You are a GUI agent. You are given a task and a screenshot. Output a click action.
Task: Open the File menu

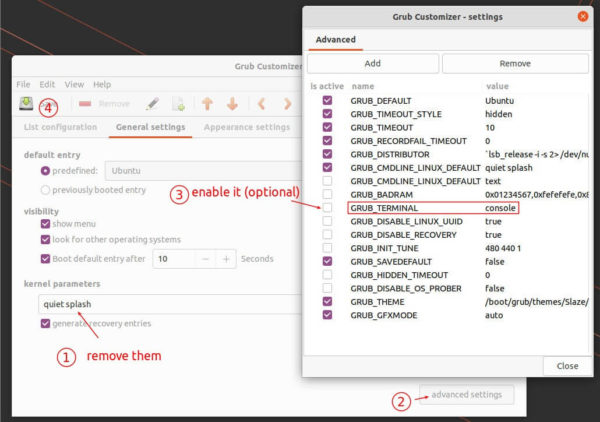coord(23,84)
